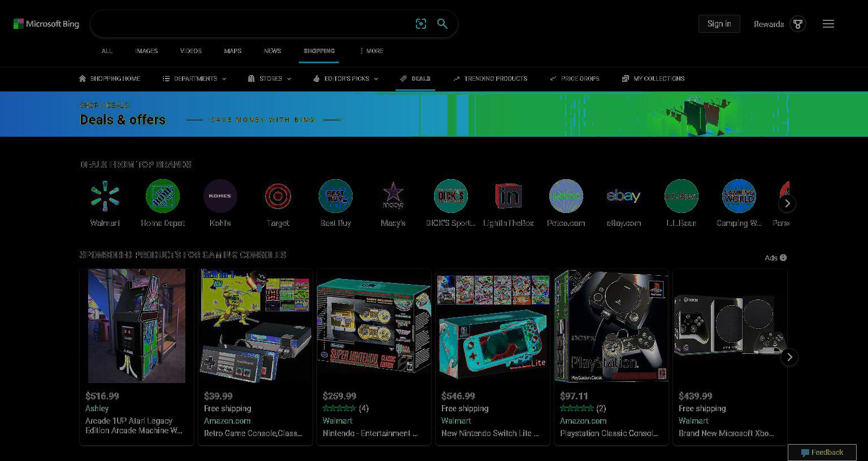
Task: Click the Microsoft Bing logo
Action: (46, 24)
